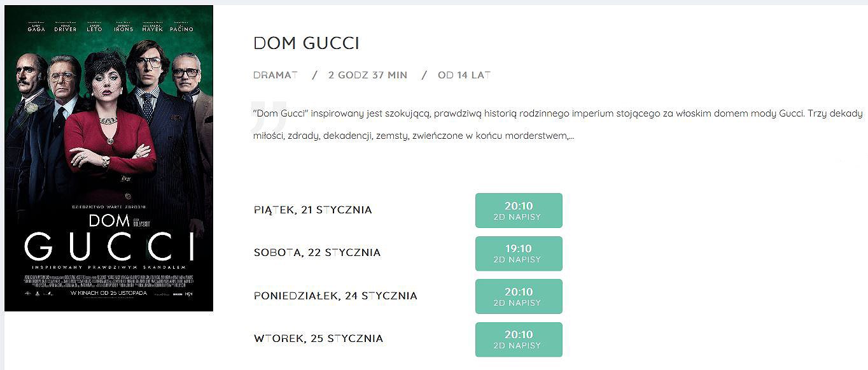Viewport: 868px width, 370px height.
Task: Click the cast names atop the poster
Action: pyautogui.click(x=111, y=28)
